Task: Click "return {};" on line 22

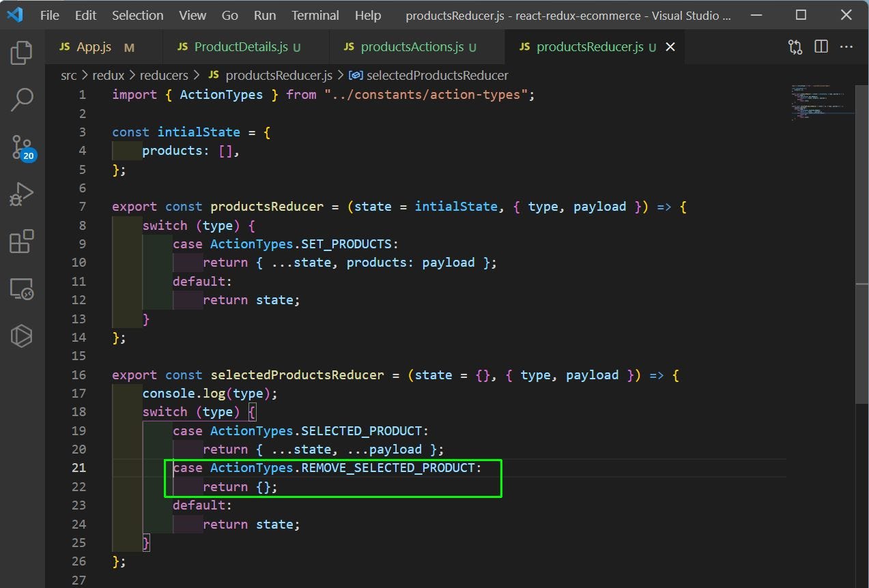Action: 240,487
